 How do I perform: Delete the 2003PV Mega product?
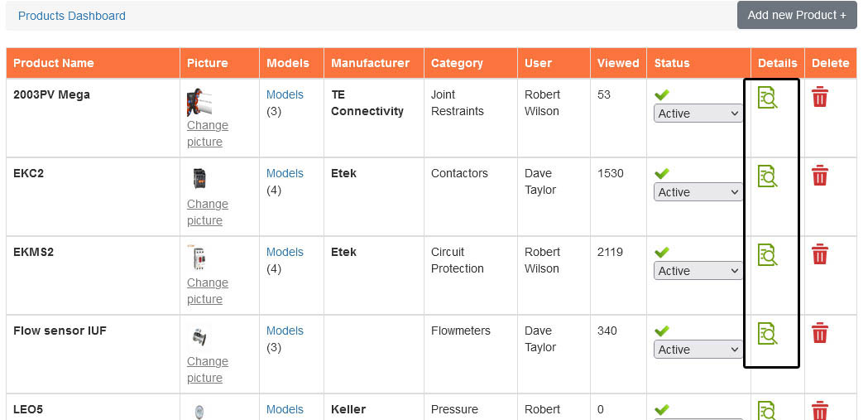(820, 97)
